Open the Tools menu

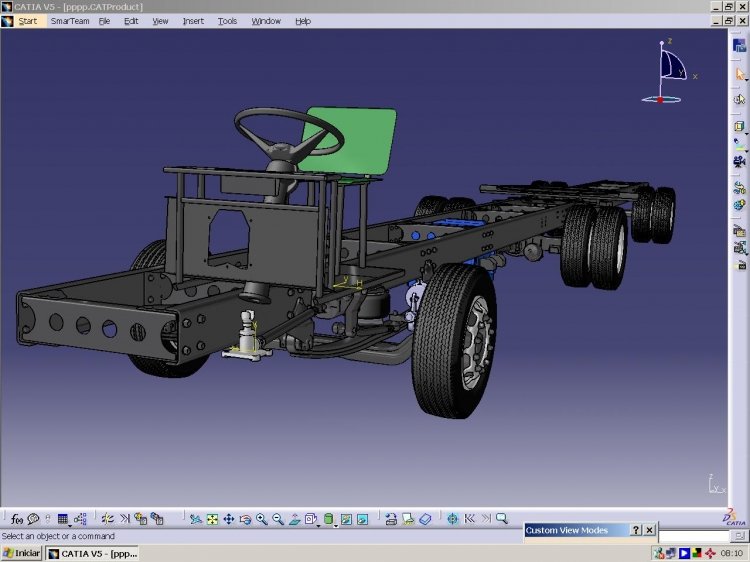(227, 21)
